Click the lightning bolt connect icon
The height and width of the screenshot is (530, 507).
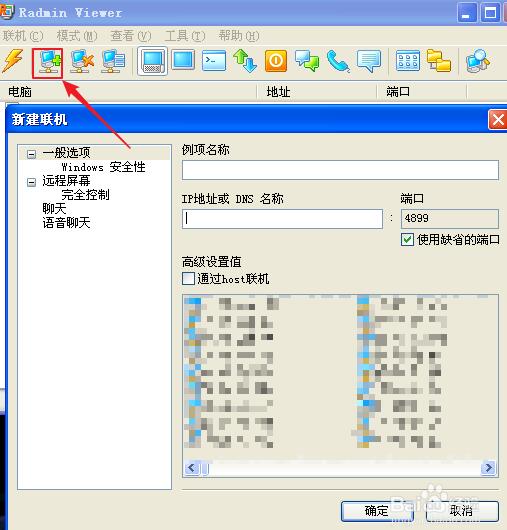13,61
